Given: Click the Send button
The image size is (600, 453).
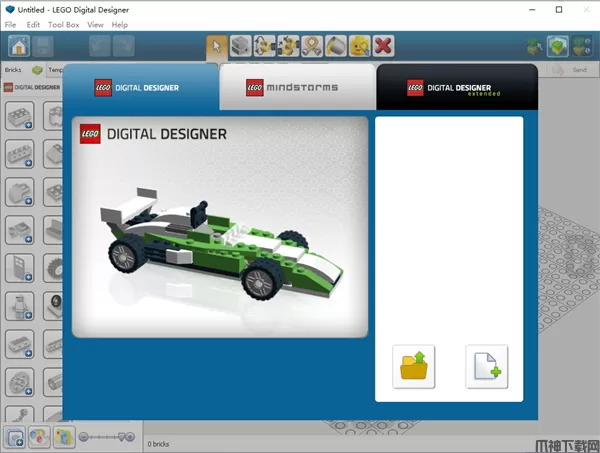Looking at the screenshot, I should (x=579, y=70).
